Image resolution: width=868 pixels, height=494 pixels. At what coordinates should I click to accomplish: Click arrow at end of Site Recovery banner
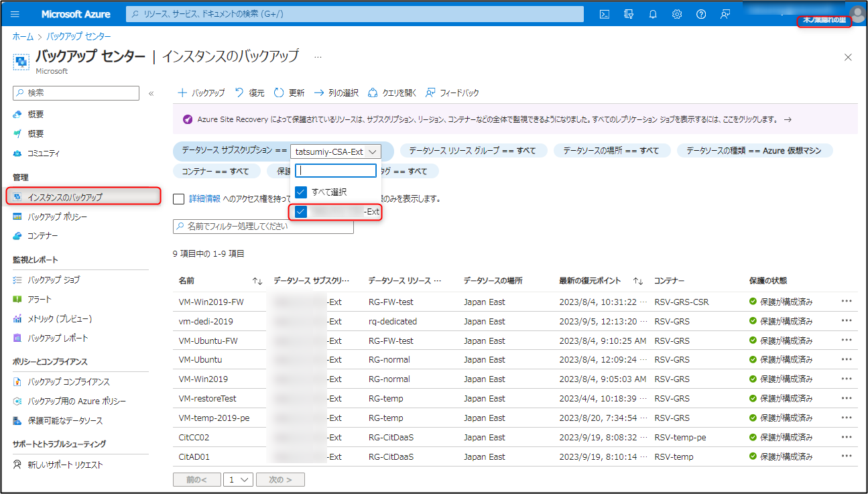pos(788,119)
